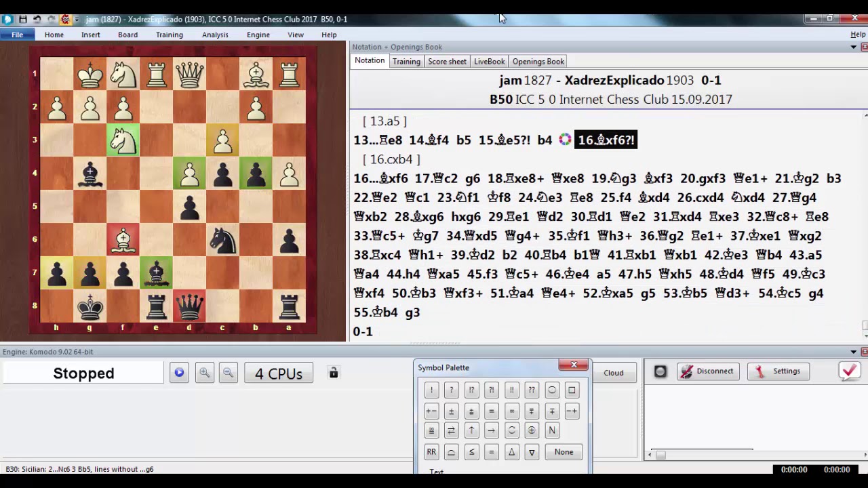Select the ± white advantage symbol

pyautogui.click(x=451, y=411)
